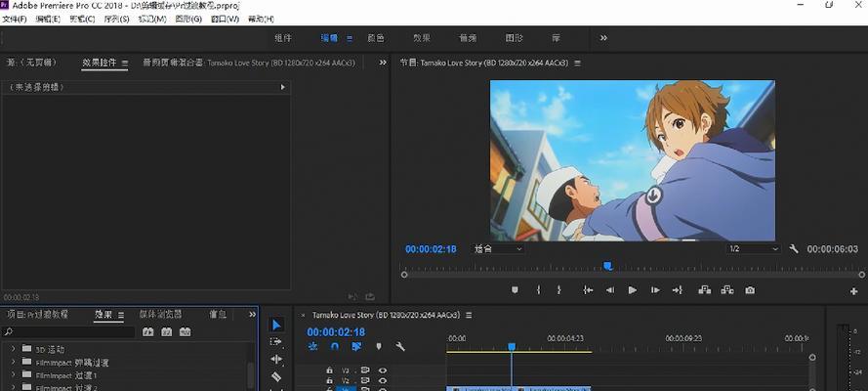Go to In point in Program Monitor
The width and height of the screenshot is (868, 391).
[x=589, y=289]
